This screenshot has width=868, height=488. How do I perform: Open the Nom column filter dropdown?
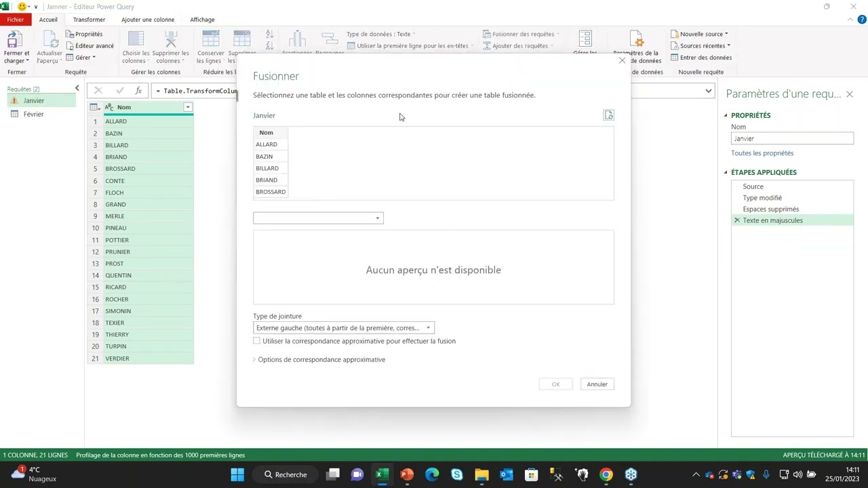[188, 107]
